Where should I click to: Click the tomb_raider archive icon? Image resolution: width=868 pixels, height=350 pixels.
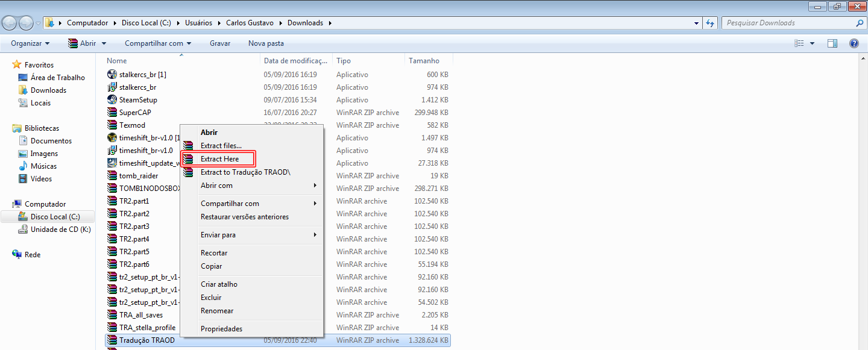click(112, 175)
